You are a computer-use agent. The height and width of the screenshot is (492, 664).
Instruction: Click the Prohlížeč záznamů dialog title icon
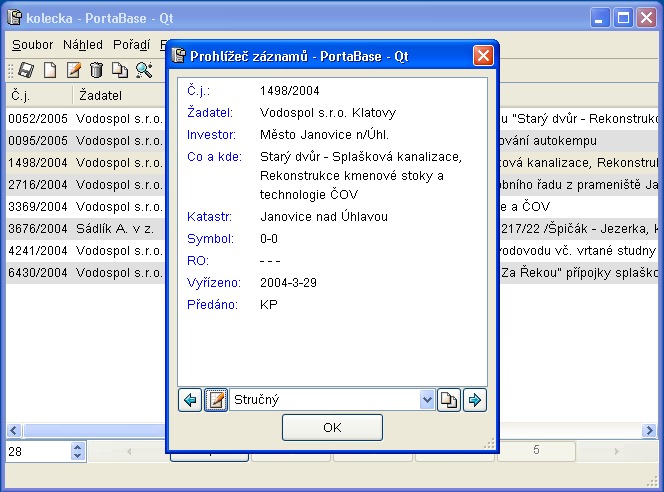[179, 55]
